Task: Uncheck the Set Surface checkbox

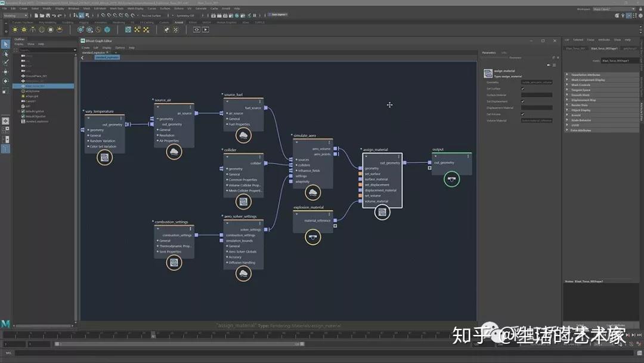Action: [522, 89]
